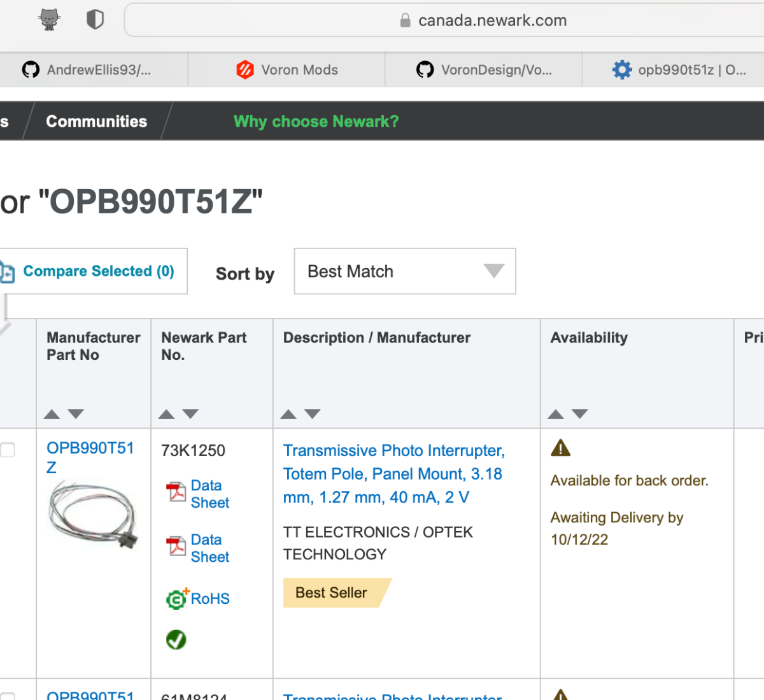
Task: Open the privacy shield icon
Action: click(x=95, y=20)
